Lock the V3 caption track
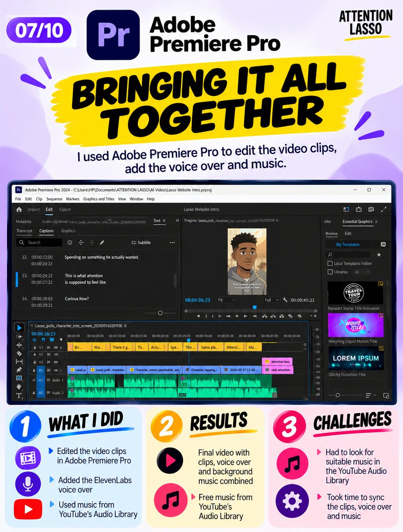 [35, 348]
